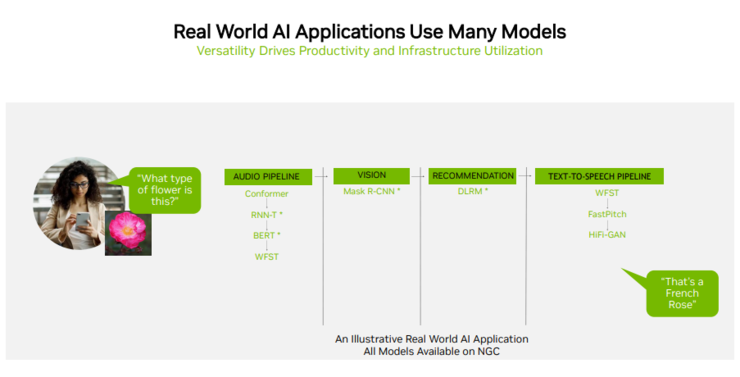Click the "What type of flower" speech bubble

click(165, 190)
